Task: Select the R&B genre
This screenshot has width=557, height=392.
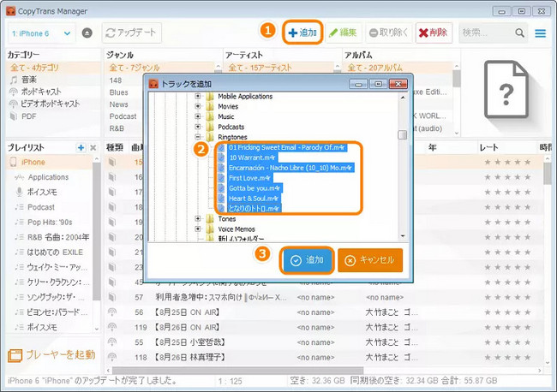Action: 117,128
